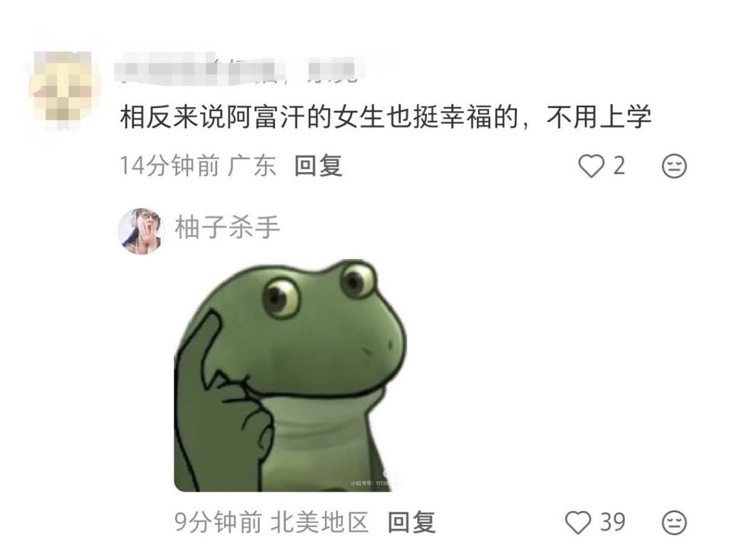Reply to the 14分钟前 comment via 回复
This screenshot has height=560, width=729.
pyautogui.click(x=318, y=166)
